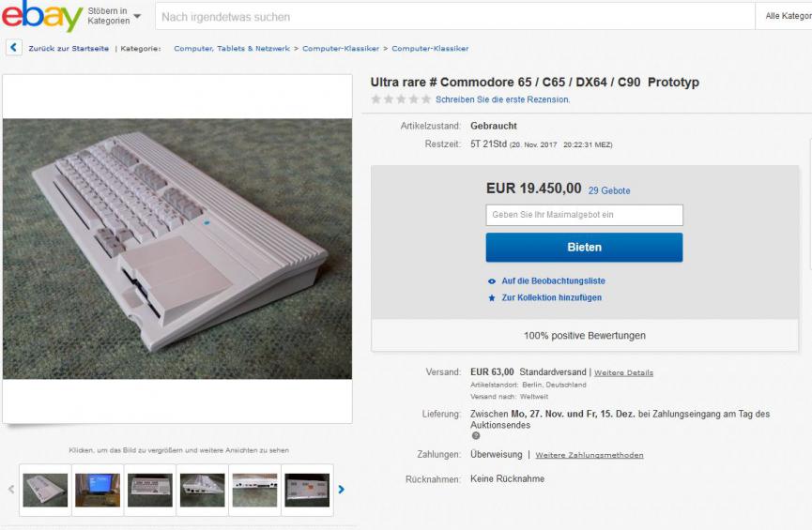Show next thumbnails with right arrow
812x530 pixels.
[x=341, y=489]
